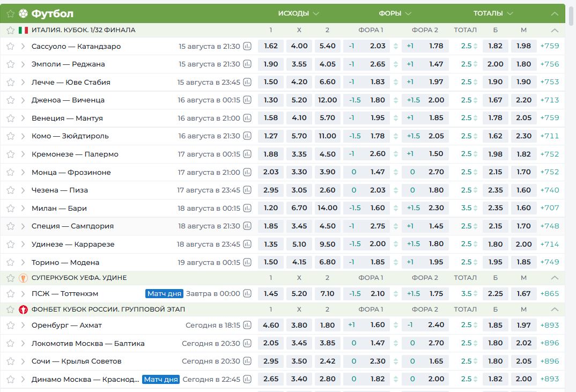
Task: Star the Милан — Бари match
Action: pos(10,208)
